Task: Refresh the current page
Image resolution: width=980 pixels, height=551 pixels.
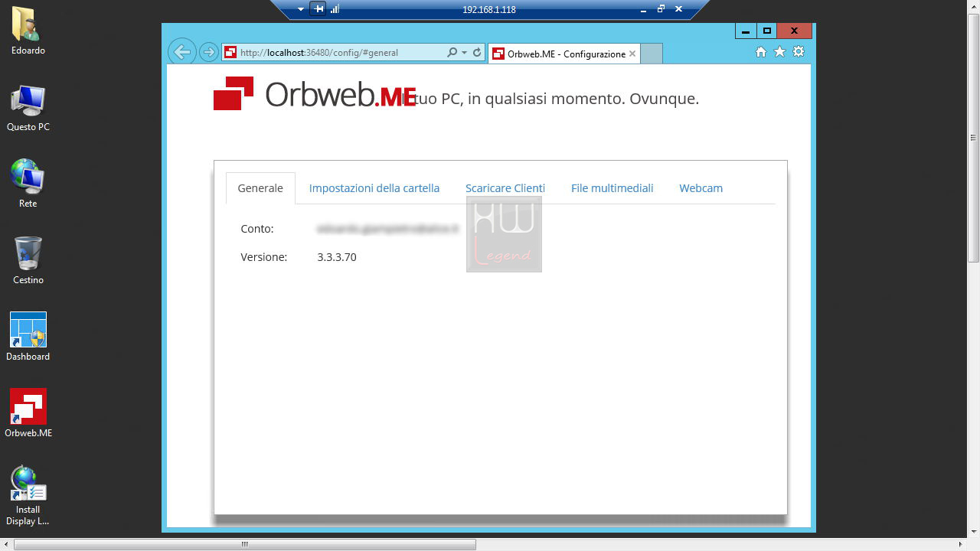Action: 477,53
